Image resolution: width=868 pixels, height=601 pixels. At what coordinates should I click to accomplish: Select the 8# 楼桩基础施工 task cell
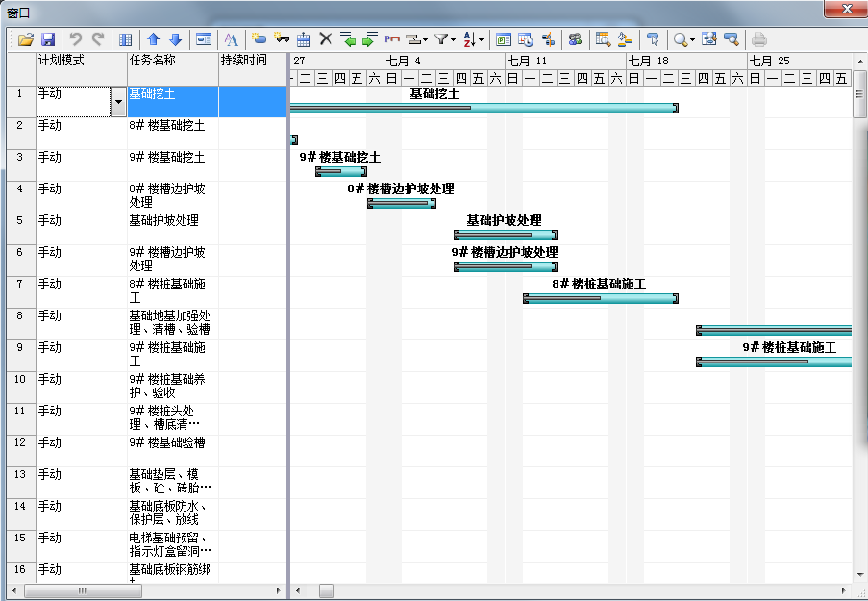tap(173, 291)
